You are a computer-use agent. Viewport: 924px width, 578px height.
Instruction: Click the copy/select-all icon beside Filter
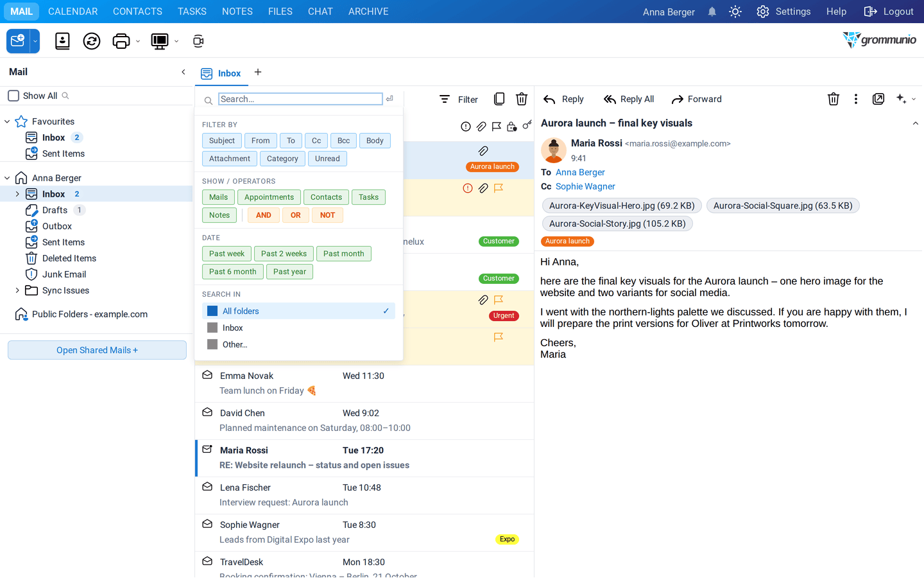pos(499,99)
